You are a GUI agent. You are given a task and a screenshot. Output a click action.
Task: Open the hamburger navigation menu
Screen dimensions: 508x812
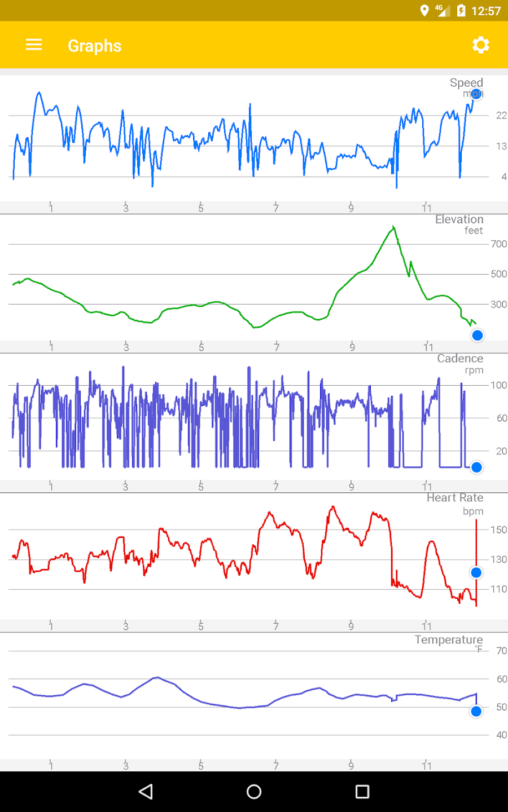(34, 45)
